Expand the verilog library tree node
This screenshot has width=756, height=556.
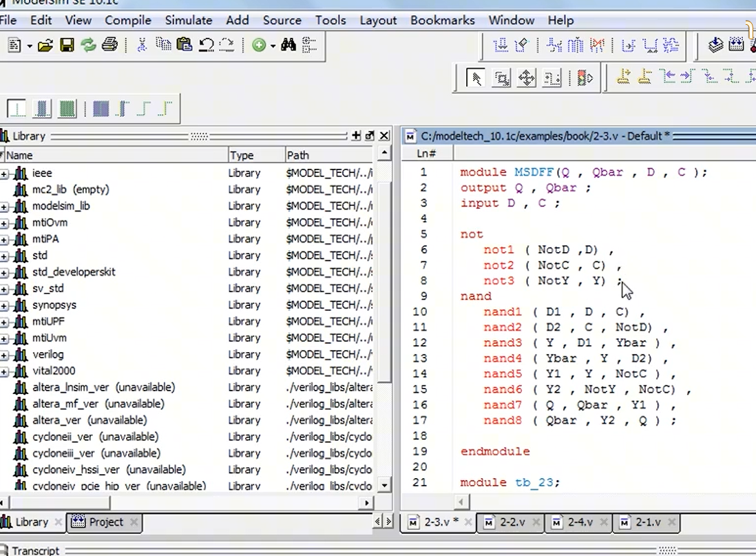click(x=4, y=355)
